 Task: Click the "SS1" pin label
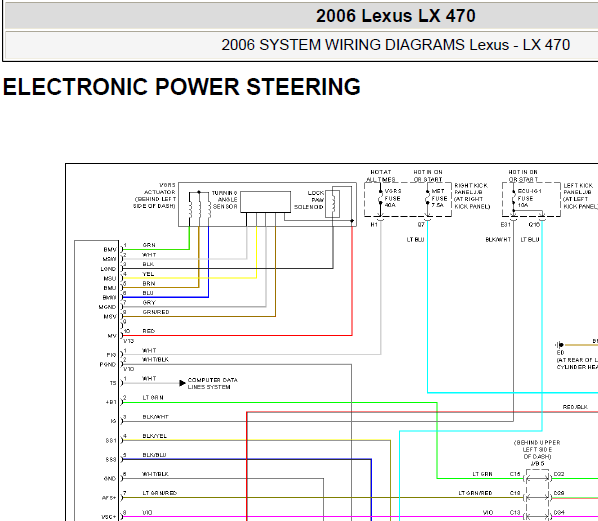(x=111, y=441)
